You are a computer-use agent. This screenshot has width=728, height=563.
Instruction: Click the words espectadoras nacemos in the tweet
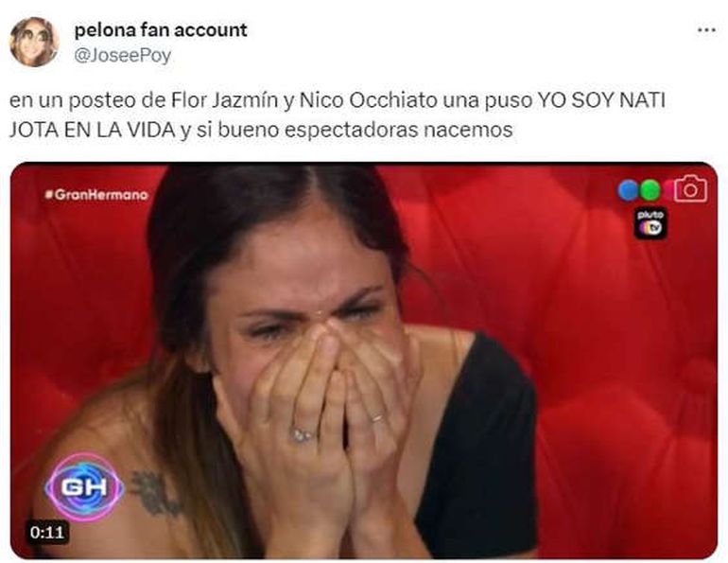(x=398, y=131)
